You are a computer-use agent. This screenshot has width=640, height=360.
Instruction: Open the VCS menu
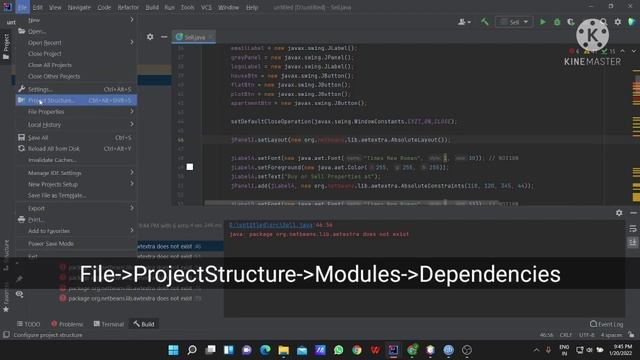pyautogui.click(x=206, y=7)
